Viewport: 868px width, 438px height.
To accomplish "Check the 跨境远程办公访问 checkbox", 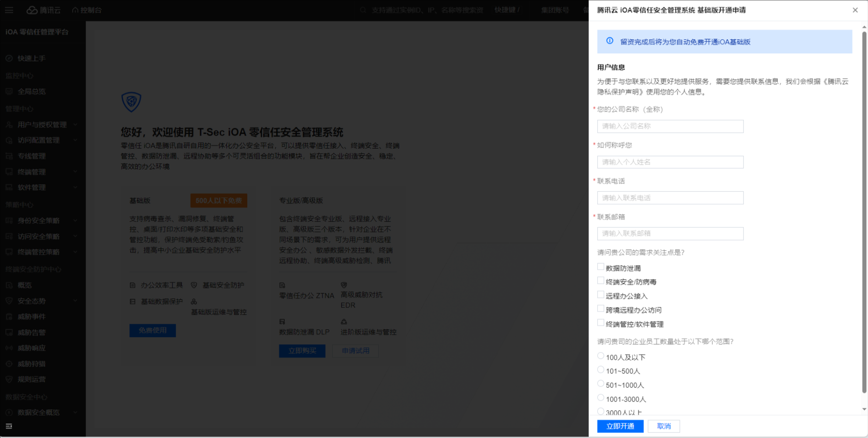I will pyautogui.click(x=601, y=309).
